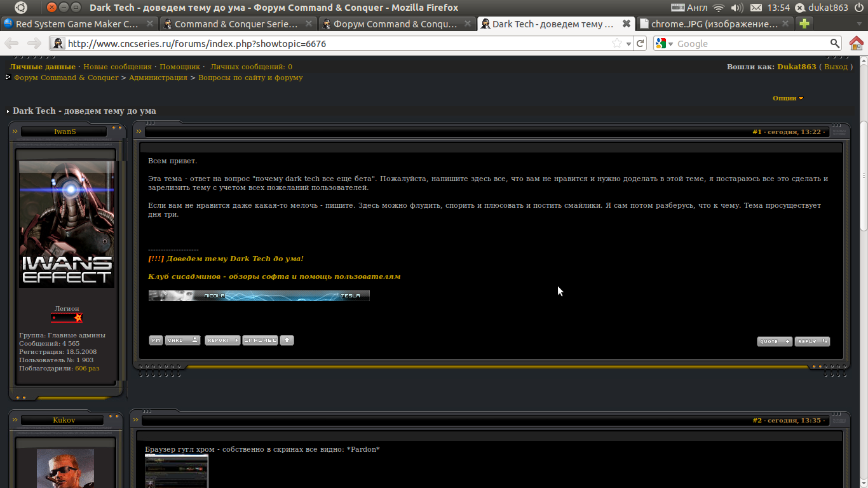The image size is (868, 488).
Task: Click the REPLY button on first post
Action: coord(812,341)
